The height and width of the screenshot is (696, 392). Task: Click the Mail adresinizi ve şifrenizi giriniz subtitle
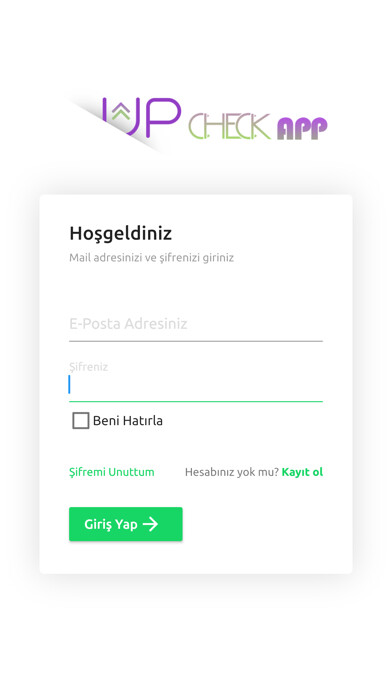point(151,257)
